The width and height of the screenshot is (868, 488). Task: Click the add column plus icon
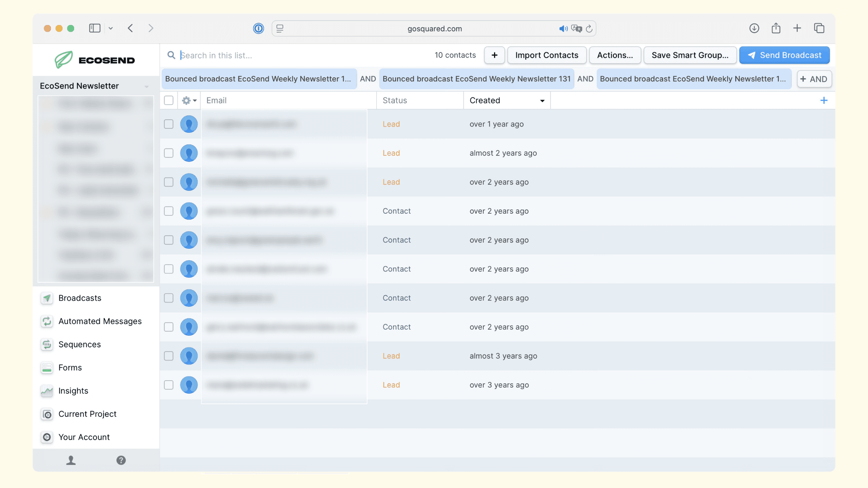click(824, 100)
